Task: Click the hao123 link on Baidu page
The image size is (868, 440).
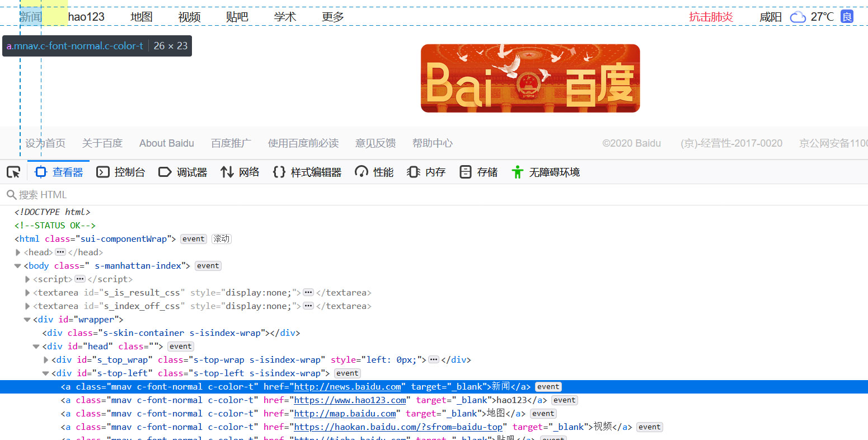Action: pyautogui.click(x=86, y=17)
